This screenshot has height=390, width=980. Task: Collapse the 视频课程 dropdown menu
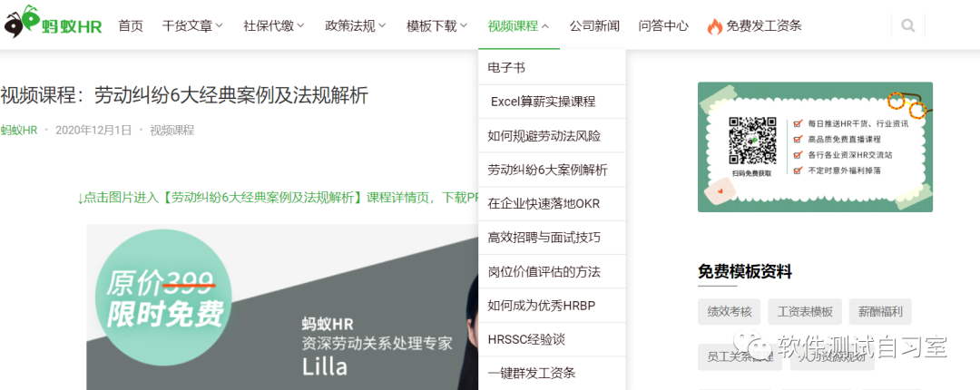click(x=518, y=25)
